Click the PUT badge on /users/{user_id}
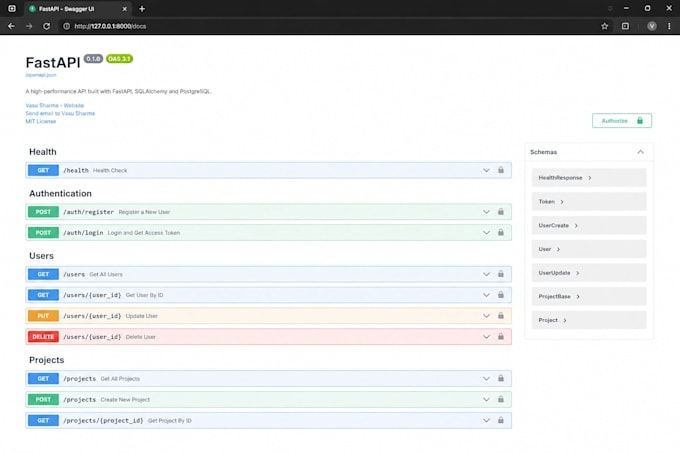680x453 pixels. (x=43, y=316)
